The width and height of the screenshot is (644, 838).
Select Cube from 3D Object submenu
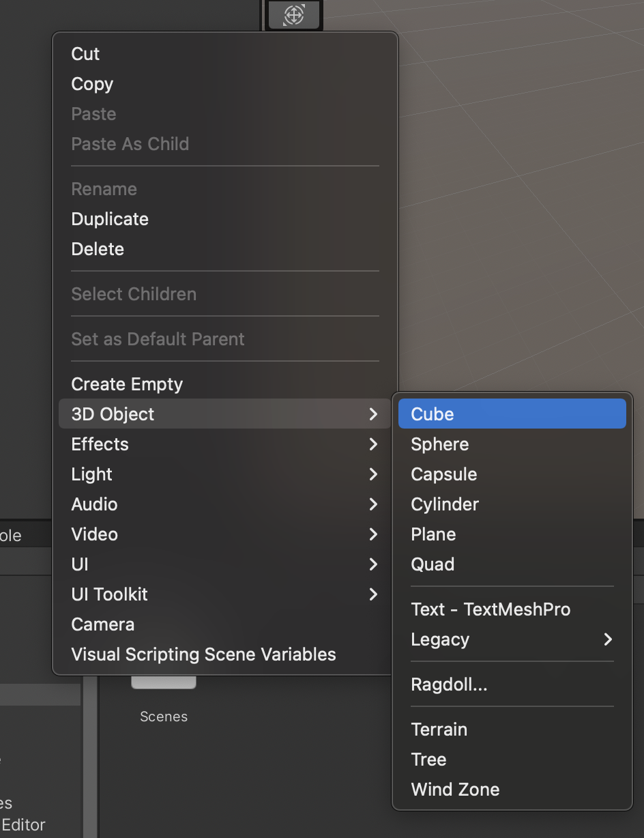pyautogui.click(x=432, y=414)
